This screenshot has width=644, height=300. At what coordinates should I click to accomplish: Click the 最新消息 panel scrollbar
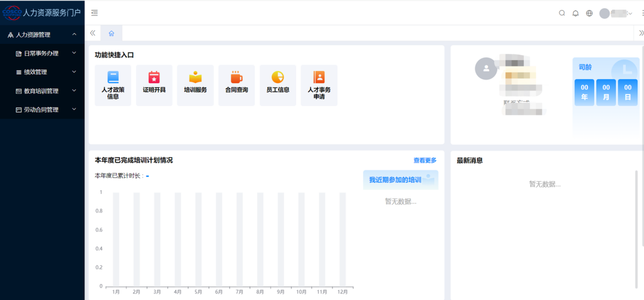tap(636, 227)
